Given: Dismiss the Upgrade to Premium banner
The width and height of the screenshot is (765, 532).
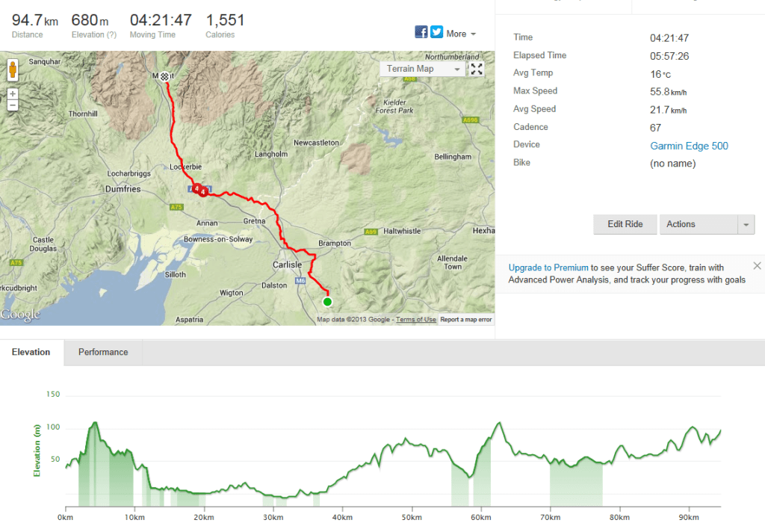Looking at the screenshot, I should tap(757, 266).
